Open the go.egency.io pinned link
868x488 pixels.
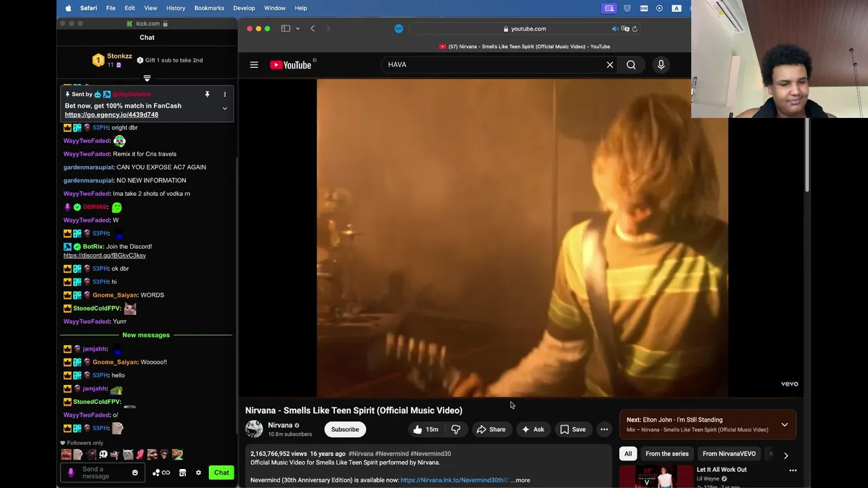coord(111,115)
